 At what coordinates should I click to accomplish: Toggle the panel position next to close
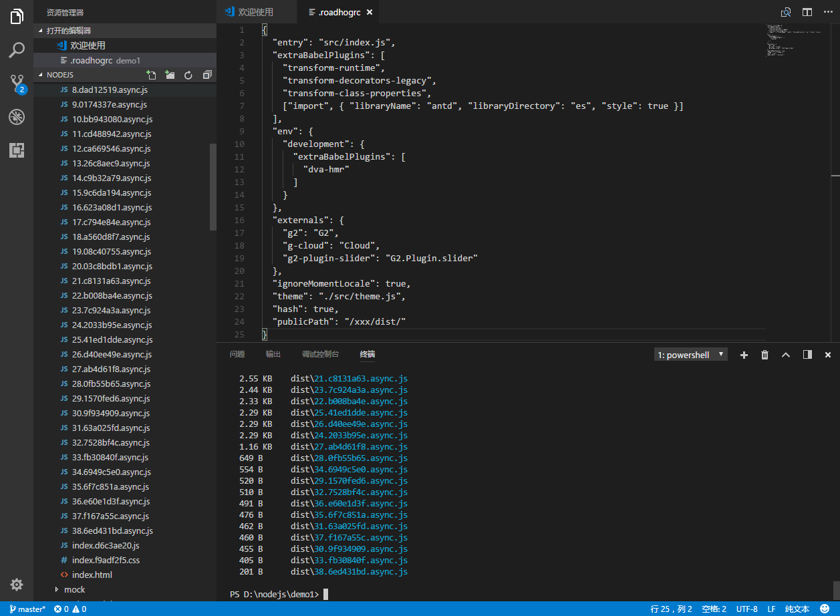pos(807,355)
